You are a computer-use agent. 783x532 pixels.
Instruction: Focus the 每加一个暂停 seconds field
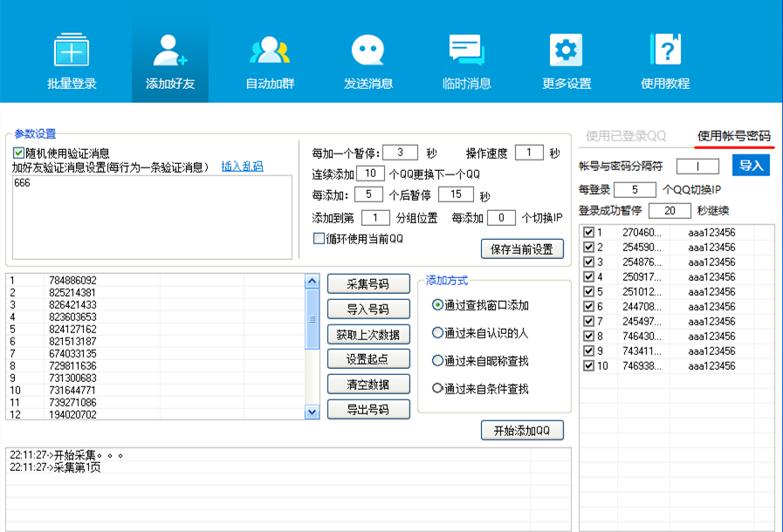(x=400, y=153)
